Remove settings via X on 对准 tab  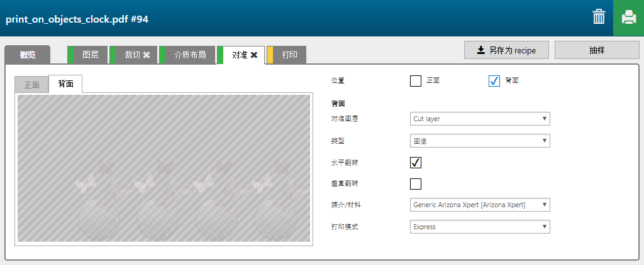tap(254, 55)
